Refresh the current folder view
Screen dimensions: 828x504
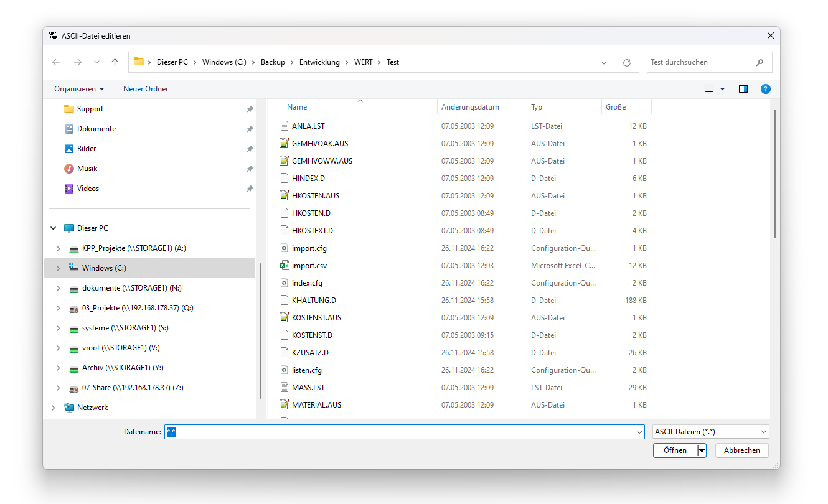click(626, 62)
